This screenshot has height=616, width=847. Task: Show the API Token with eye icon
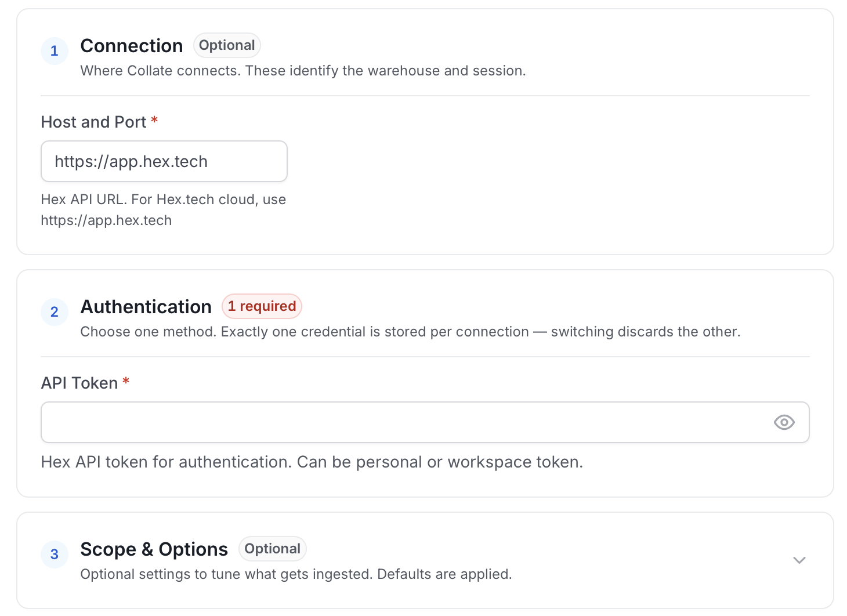[x=784, y=422]
